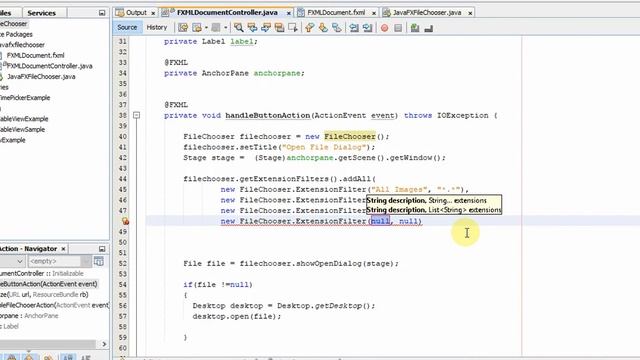Click Navigator horizontal scrollbar right arrow

pyautogui.click(x=104, y=344)
